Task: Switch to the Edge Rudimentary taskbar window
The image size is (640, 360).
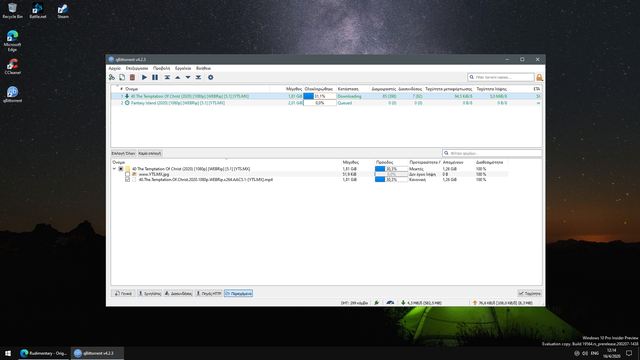Action: click(x=44, y=353)
